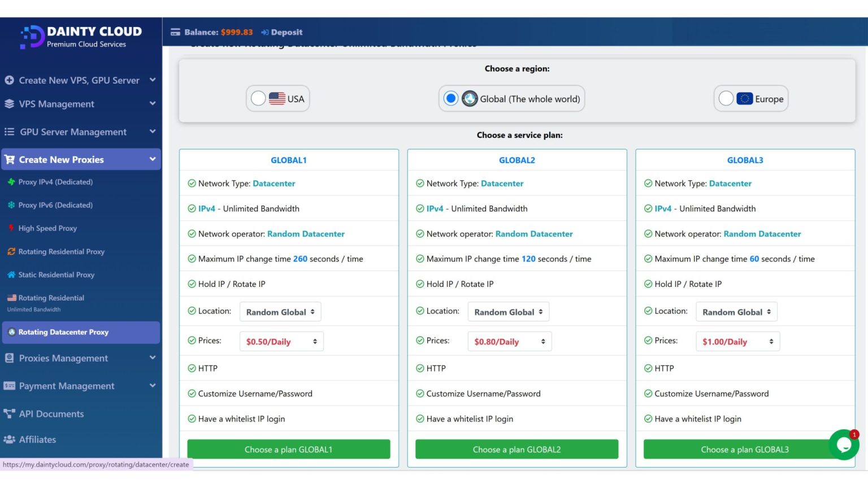This screenshot has width=868, height=488.
Task: Click the Rotating Residential Proxy refresh icon
Action: click(12, 251)
